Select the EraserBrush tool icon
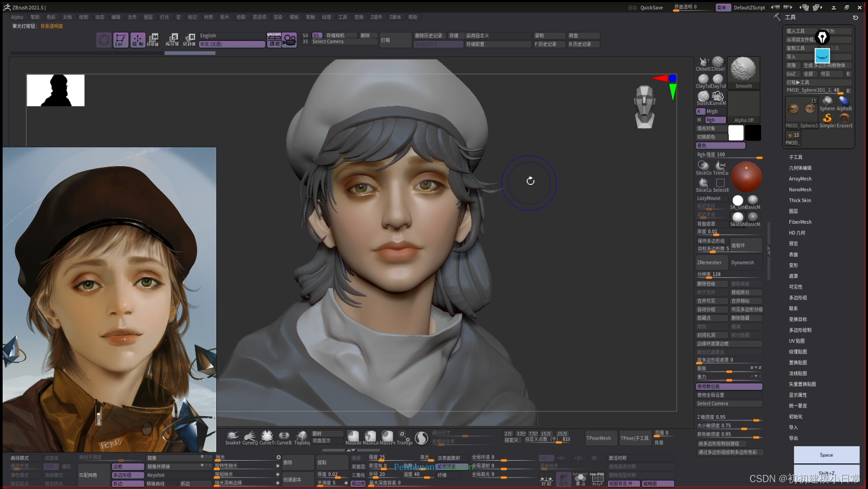868x489 pixels. (x=844, y=120)
